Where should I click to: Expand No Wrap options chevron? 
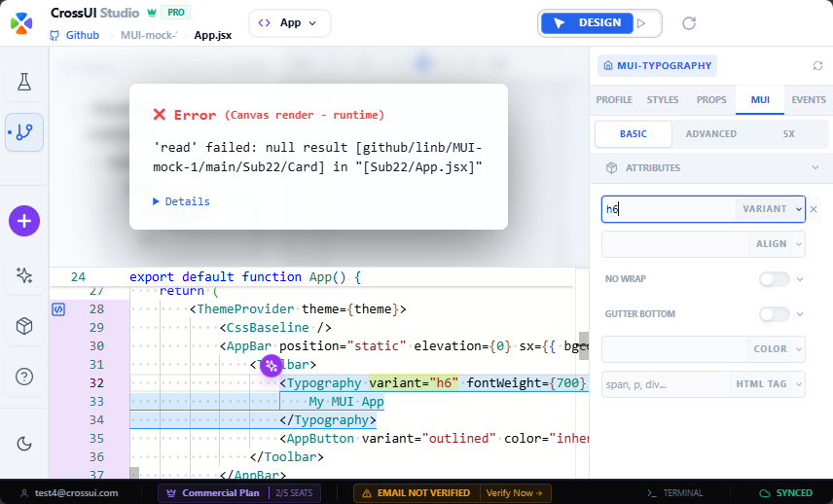(800, 279)
